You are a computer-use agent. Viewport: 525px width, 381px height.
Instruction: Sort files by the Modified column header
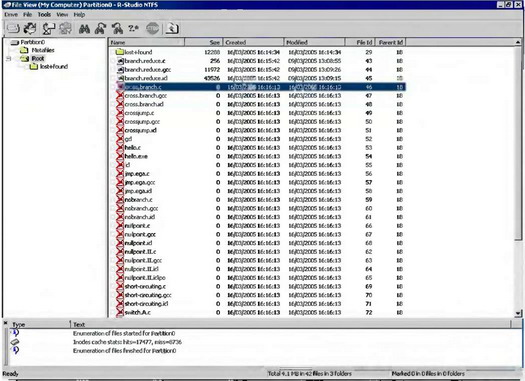click(314, 42)
